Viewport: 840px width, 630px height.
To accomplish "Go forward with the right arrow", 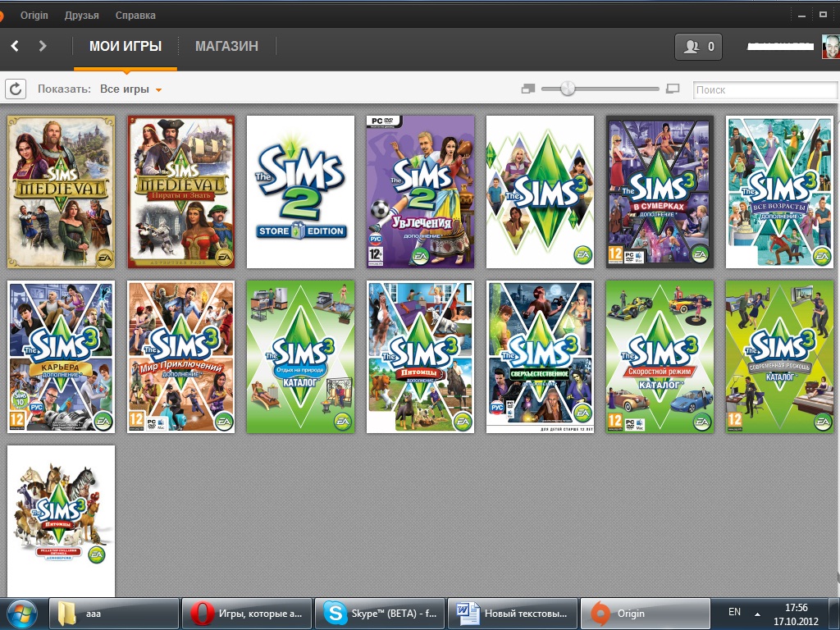I will coord(43,46).
